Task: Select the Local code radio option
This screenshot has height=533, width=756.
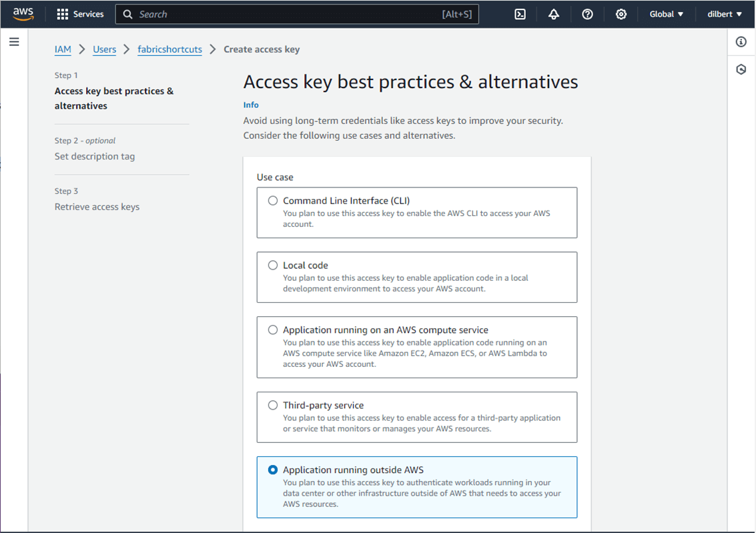Action: pos(273,265)
